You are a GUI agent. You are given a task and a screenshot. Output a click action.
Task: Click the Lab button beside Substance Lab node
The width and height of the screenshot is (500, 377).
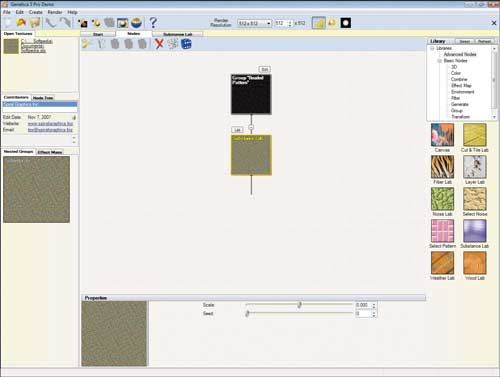tap(237, 130)
